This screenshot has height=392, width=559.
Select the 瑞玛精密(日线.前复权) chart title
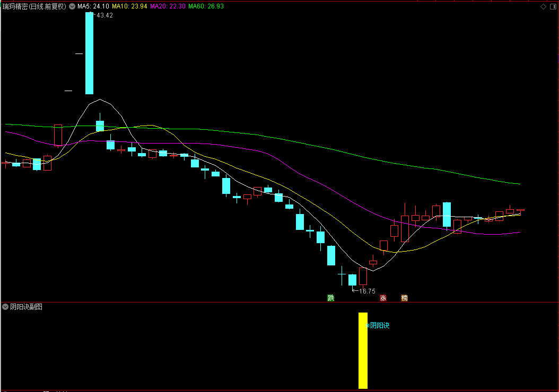click(34, 6)
